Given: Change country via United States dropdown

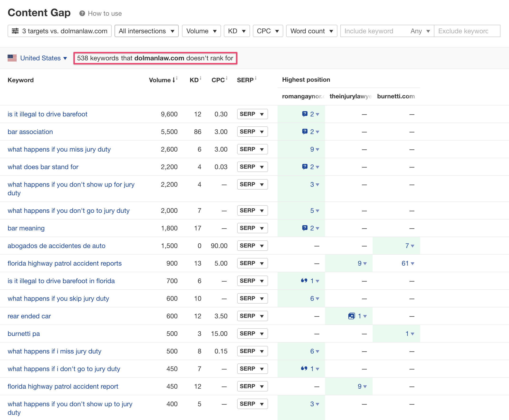Looking at the screenshot, I should [43, 58].
